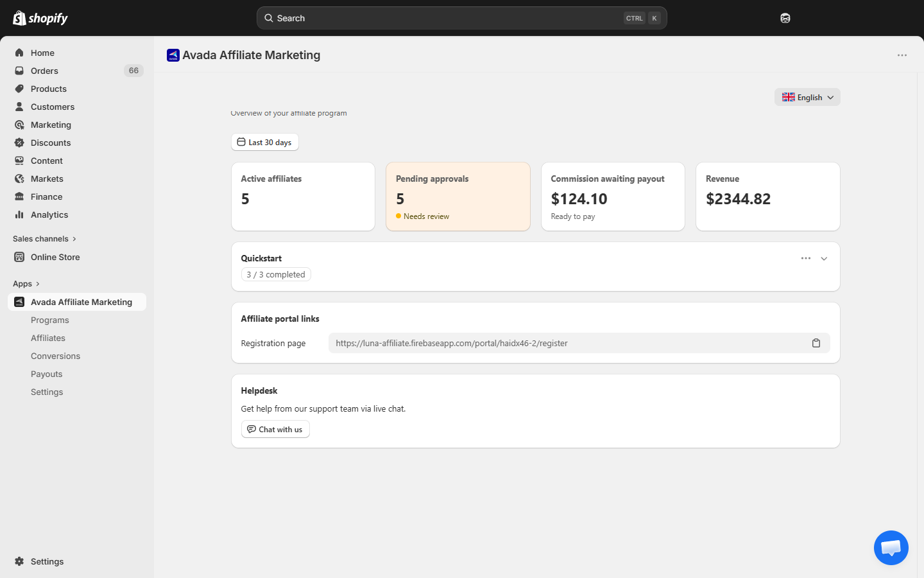Click the Customers person icon
The height and width of the screenshot is (578, 924).
click(x=19, y=107)
